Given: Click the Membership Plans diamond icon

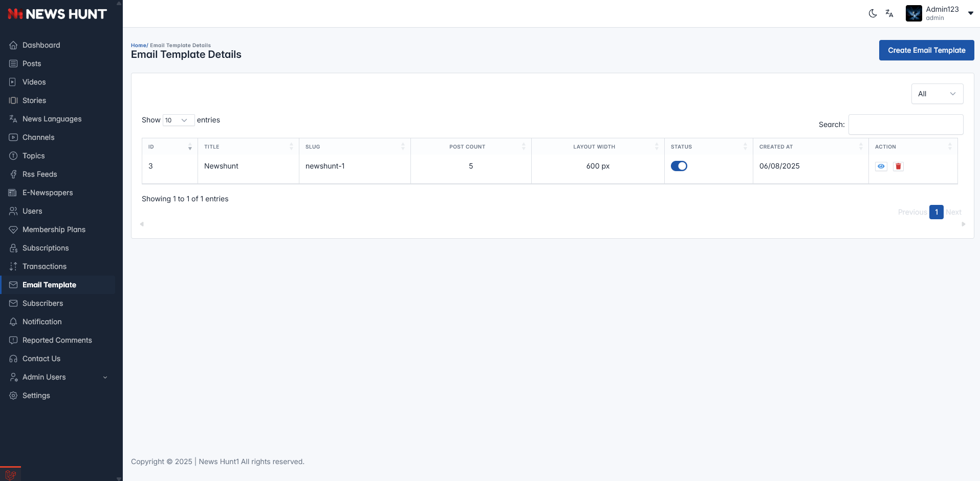Looking at the screenshot, I should pyautogui.click(x=13, y=229).
